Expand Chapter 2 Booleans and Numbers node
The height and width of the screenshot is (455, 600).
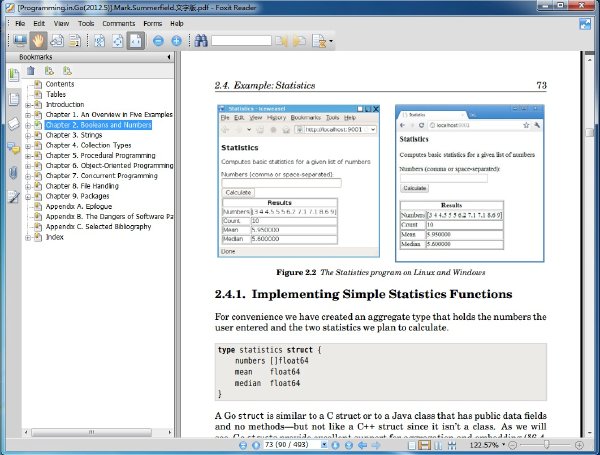click(28, 125)
